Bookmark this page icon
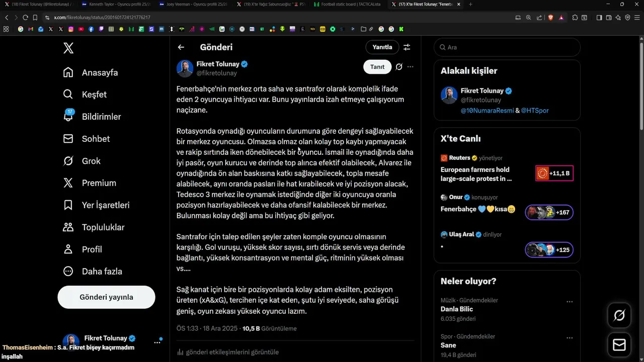Viewport: 644px width, 362px height. coord(35,17)
